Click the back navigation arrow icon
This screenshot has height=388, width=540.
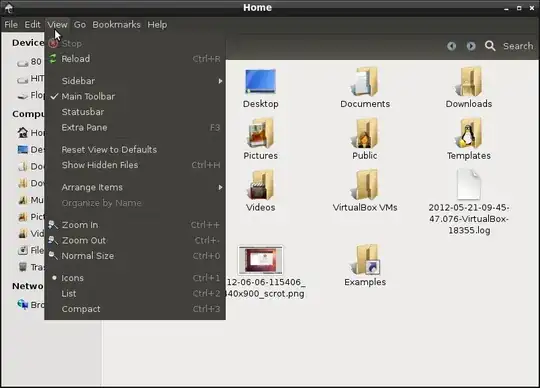pyautogui.click(x=451, y=46)
